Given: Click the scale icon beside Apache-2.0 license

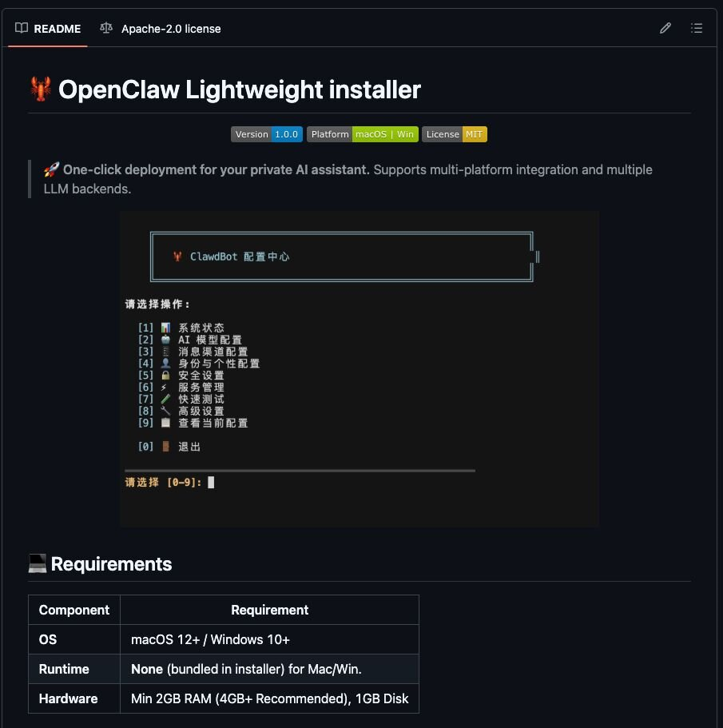Looking at the screenshot, I should tap(106, 28).
